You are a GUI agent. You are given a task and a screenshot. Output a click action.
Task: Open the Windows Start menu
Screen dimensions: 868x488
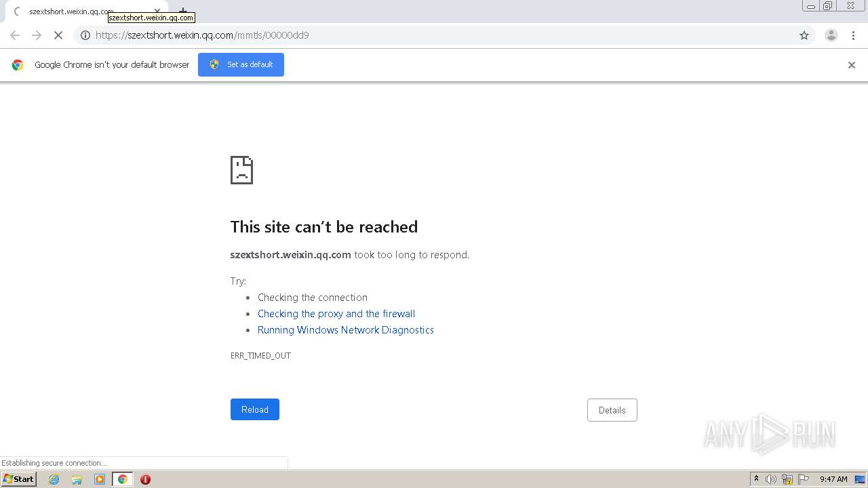click(19, 479)
